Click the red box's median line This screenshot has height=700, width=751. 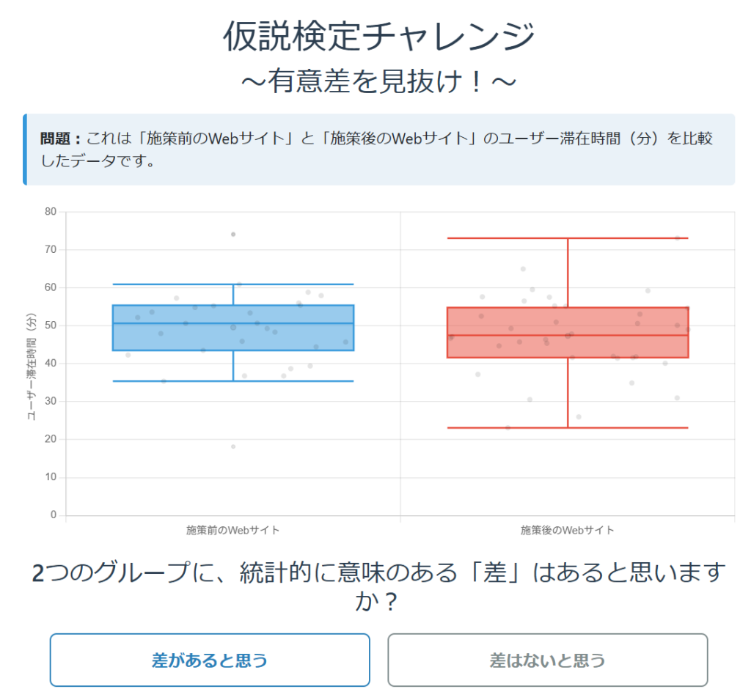pyautogui.click(x=568, y=335)
